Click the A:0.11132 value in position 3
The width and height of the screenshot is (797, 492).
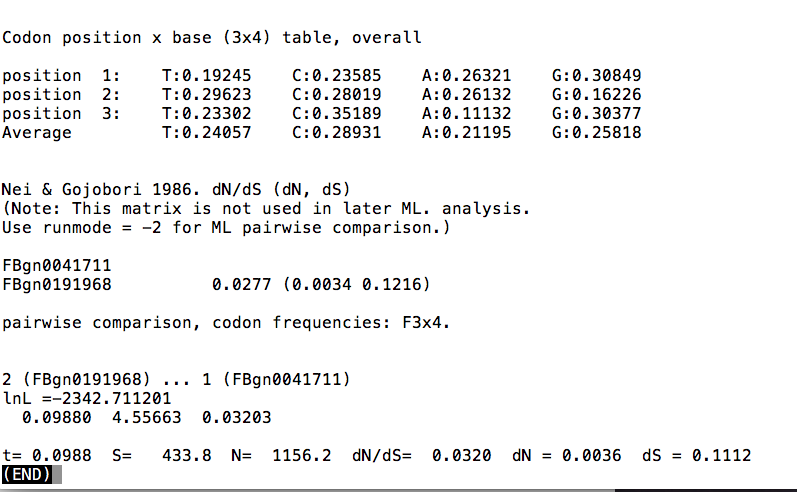pyautogui.click(x=466, y=114)
